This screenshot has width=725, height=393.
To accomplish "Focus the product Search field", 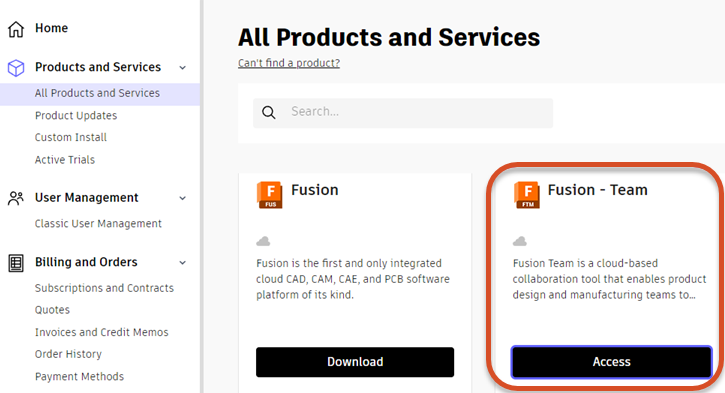I will click(403, 113).
